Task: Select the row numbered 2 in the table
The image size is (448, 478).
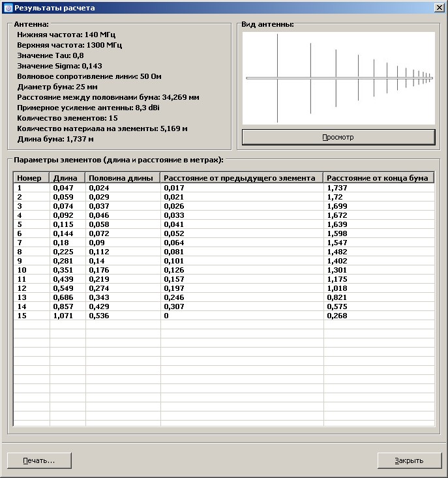Action: [x=224, y=197]
